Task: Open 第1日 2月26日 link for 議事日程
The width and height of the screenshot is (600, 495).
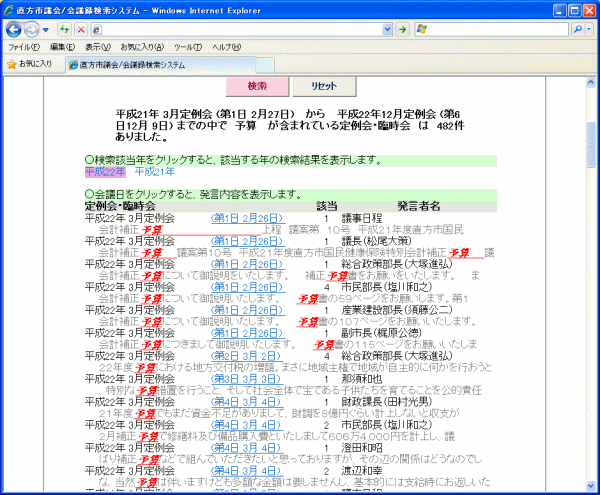Action: pos(248,218)
